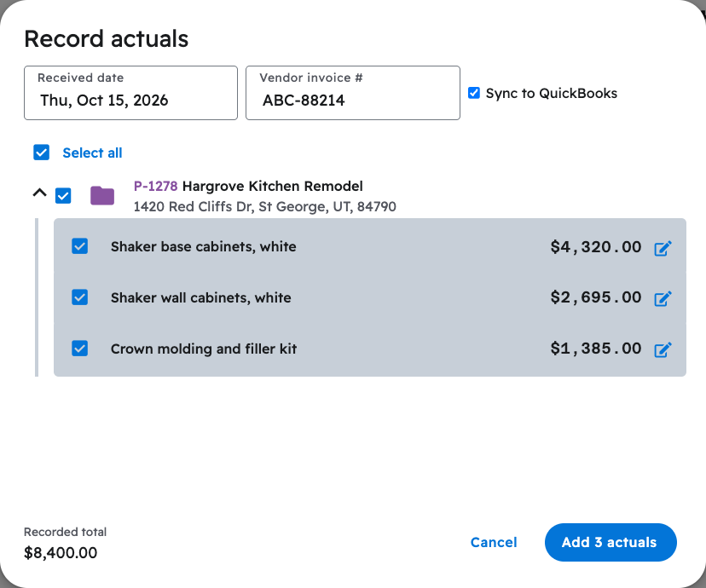Open the Received date field

130,93
